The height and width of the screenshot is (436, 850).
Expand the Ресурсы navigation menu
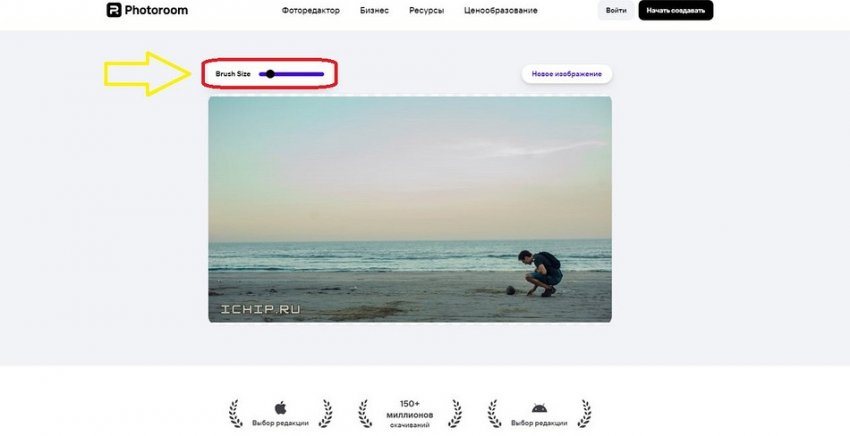pos(427,11)
